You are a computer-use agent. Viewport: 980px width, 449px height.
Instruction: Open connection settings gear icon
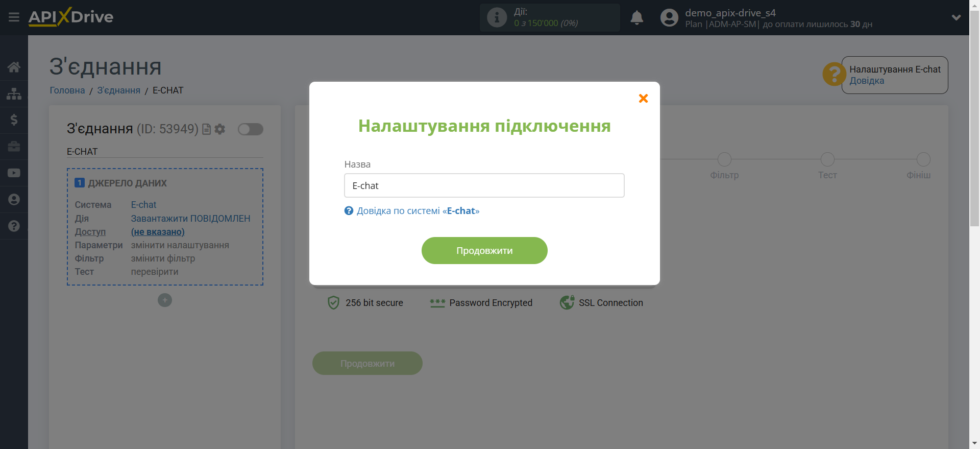(x=220, y=129)
